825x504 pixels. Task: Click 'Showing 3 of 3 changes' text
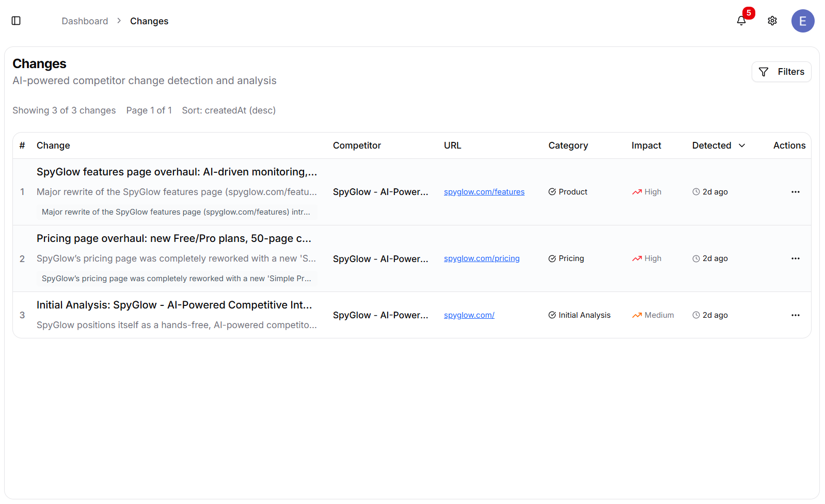pos(64,110)
